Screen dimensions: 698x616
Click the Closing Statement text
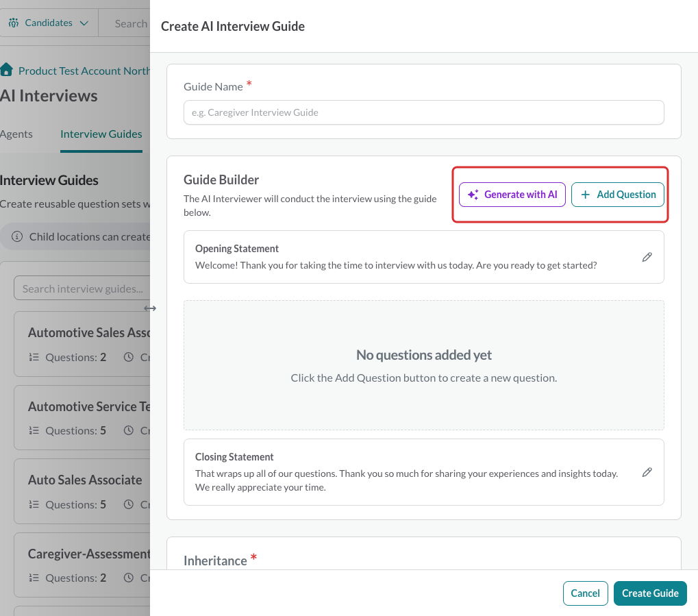[x=406, y=480]
